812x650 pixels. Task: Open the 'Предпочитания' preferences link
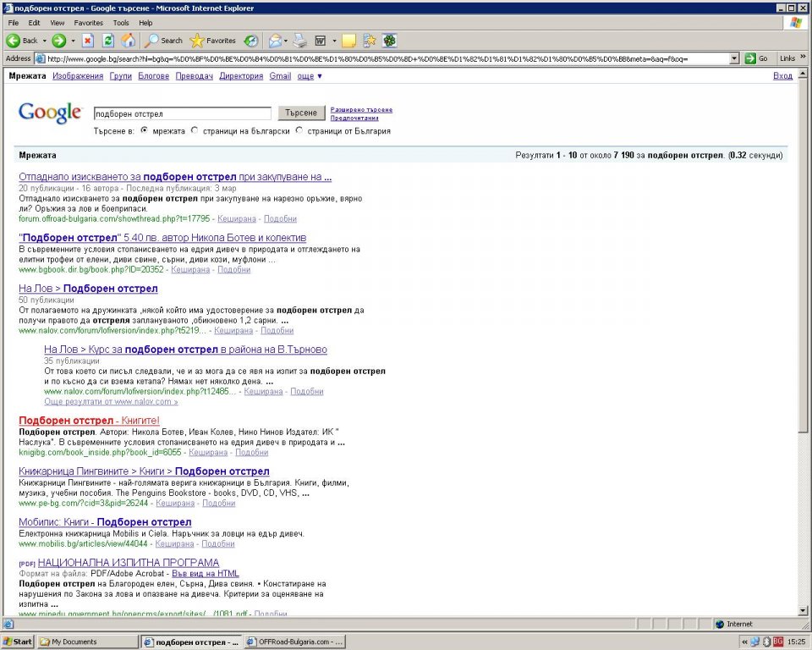tap(354, 118)
